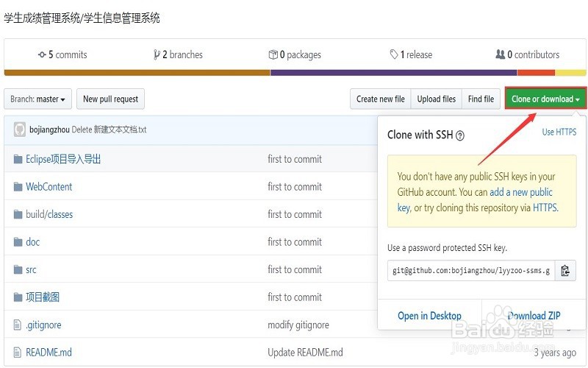View the 1 release page
Viewport: 588px width, 368px height.
(x=411, y=54)
